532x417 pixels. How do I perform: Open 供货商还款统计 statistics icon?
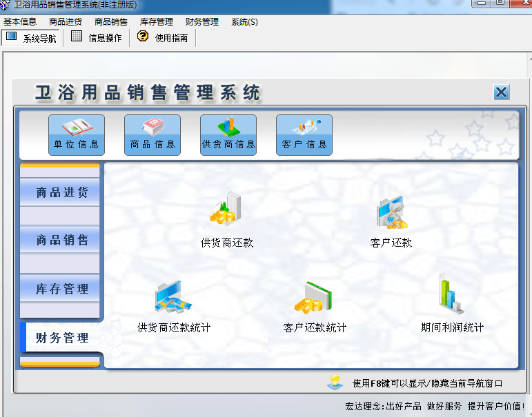pos(173,298)
